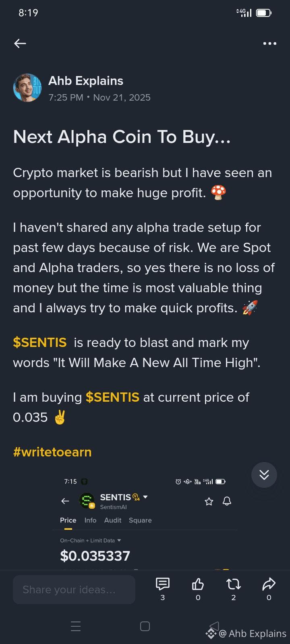The image size is (290, 644).
Task: Expand the SENTIS token dropdown arrow
Action: point(145,497)
